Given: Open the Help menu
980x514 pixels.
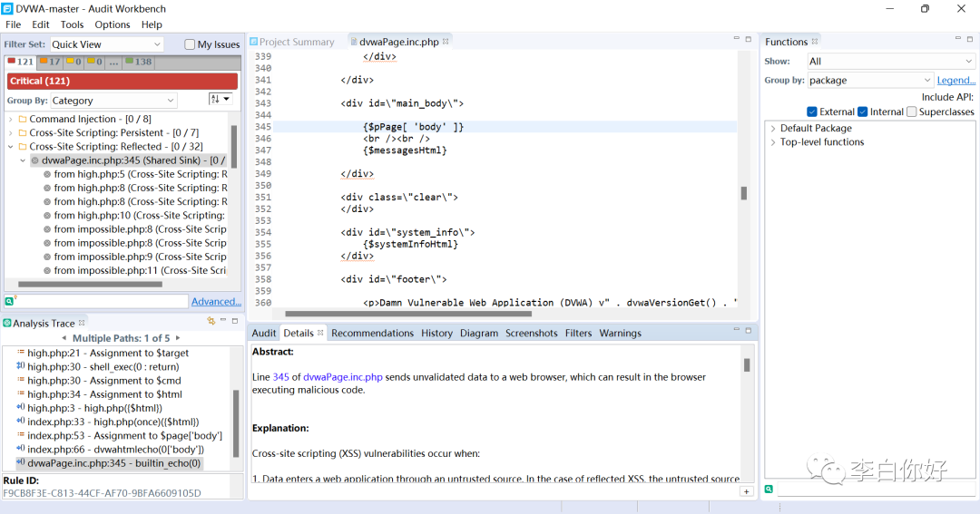Looking at the screenshot, I should 152,24.
